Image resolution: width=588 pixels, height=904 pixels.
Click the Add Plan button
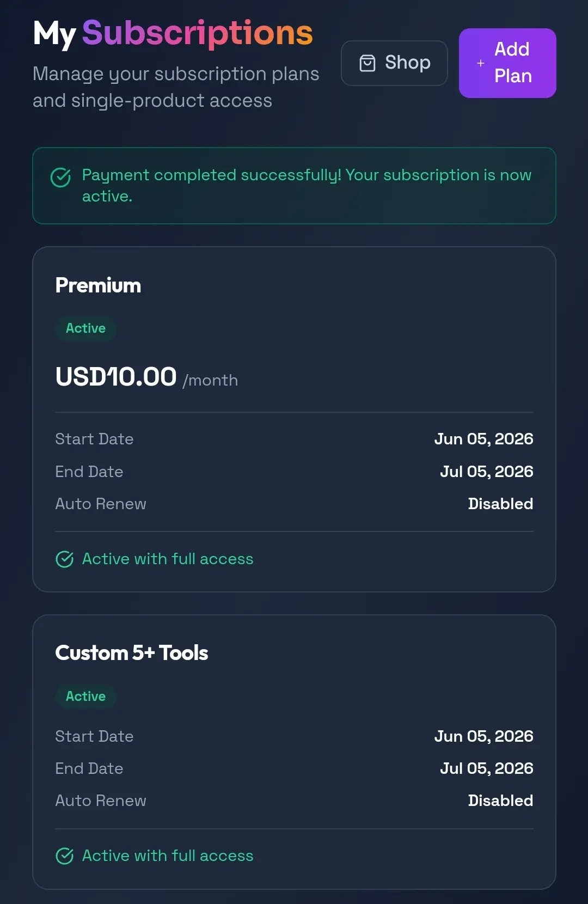[x=507, y=63]
